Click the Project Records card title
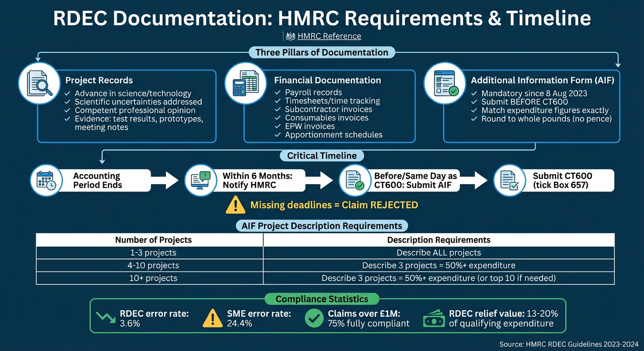The width and height of the screenshot is (644, 351). [x=99, y=80]
